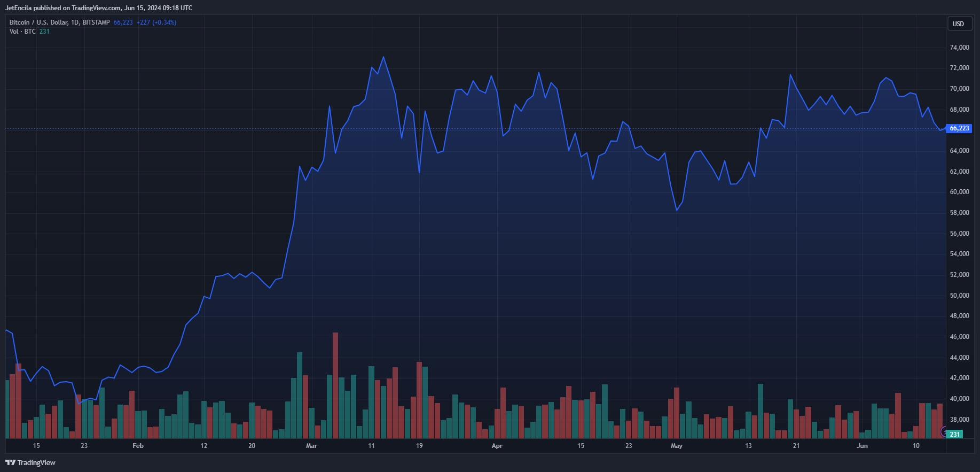980x472 pixels.
Task: Click the 231 volume value in legend
Action: point(44,32)
